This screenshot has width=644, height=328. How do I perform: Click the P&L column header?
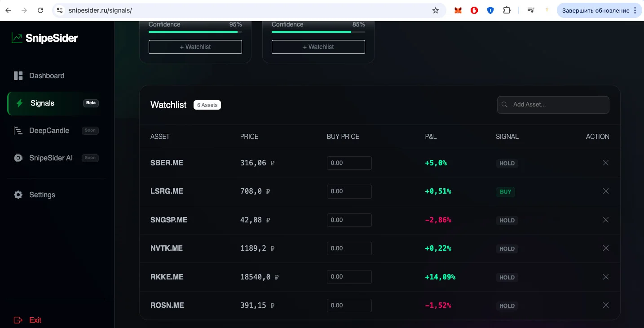(431, 137)
